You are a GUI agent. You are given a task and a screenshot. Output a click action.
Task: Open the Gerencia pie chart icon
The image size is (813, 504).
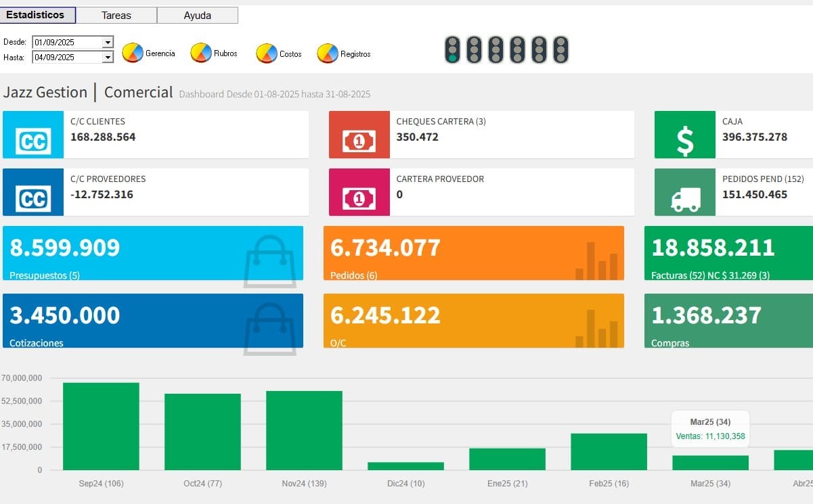[133, 53]
